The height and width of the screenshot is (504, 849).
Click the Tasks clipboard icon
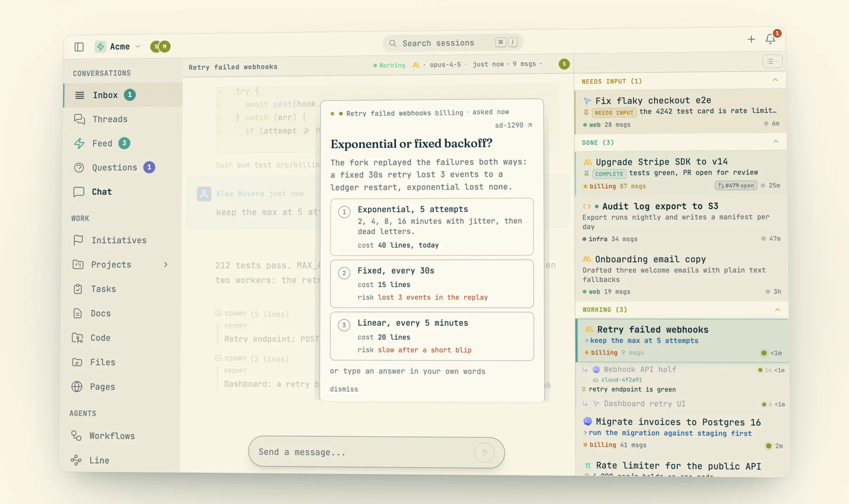click(78, 289)
